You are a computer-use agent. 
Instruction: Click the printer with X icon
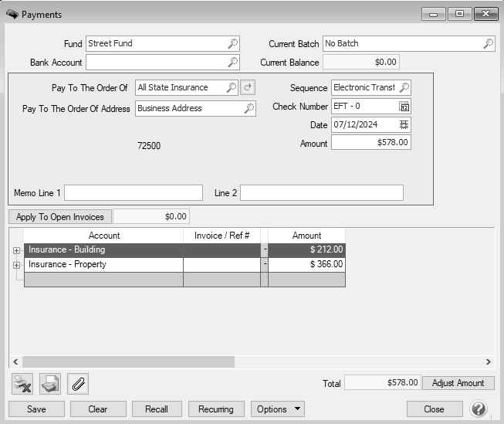click(22, 383)
